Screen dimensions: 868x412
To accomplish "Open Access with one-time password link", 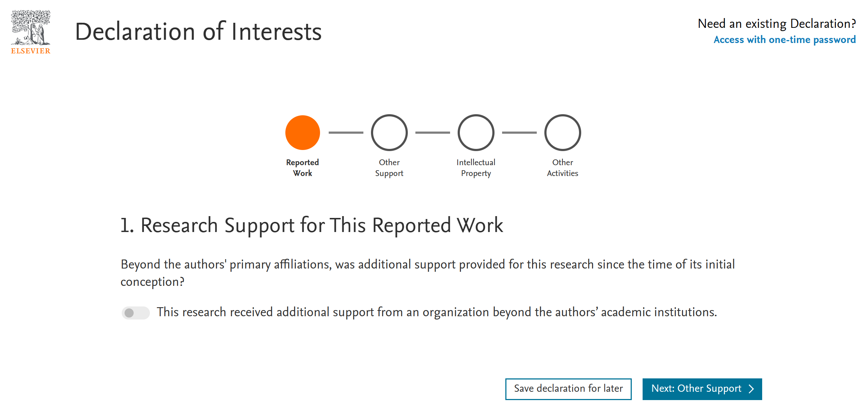I will (785, 39).
